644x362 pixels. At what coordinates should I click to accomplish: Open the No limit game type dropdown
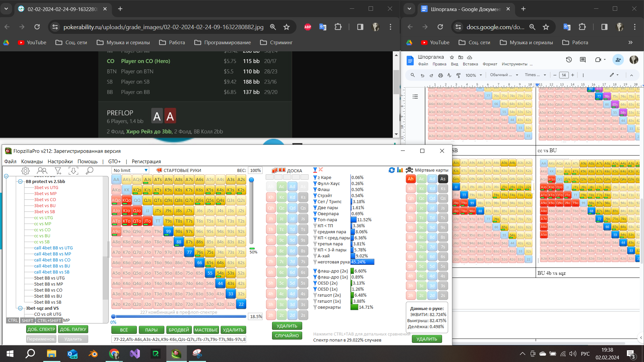pos(130,170)
